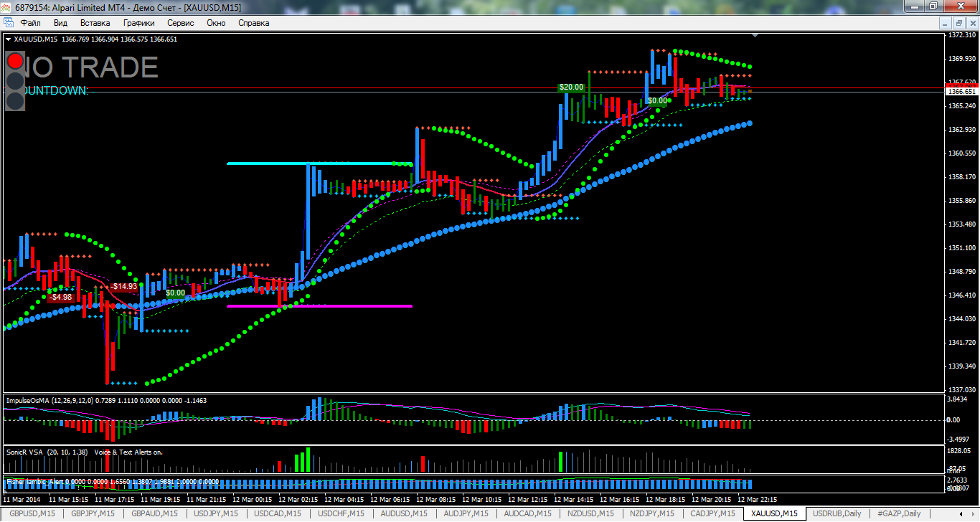Viewport: 980px width, 522px height.
Task: Click the -$4.98 loss label on chart
Action: (x=61, y=297)
